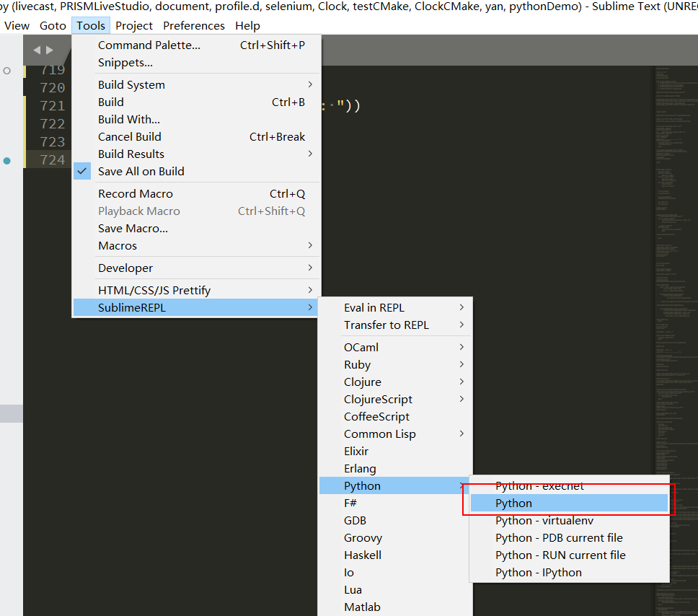Launch Haskell REPL
Viewport: 698px width, 616px height.
point(395,555)
